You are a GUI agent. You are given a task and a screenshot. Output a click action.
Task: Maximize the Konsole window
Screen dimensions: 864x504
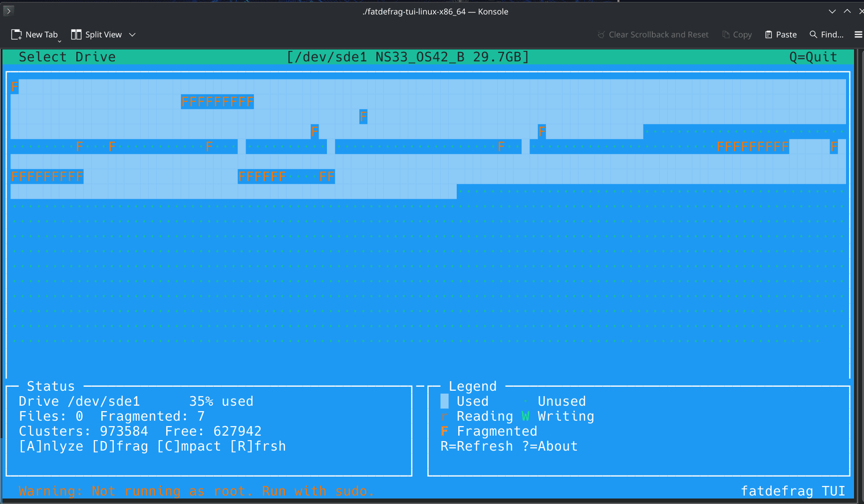tap(847, 11)
